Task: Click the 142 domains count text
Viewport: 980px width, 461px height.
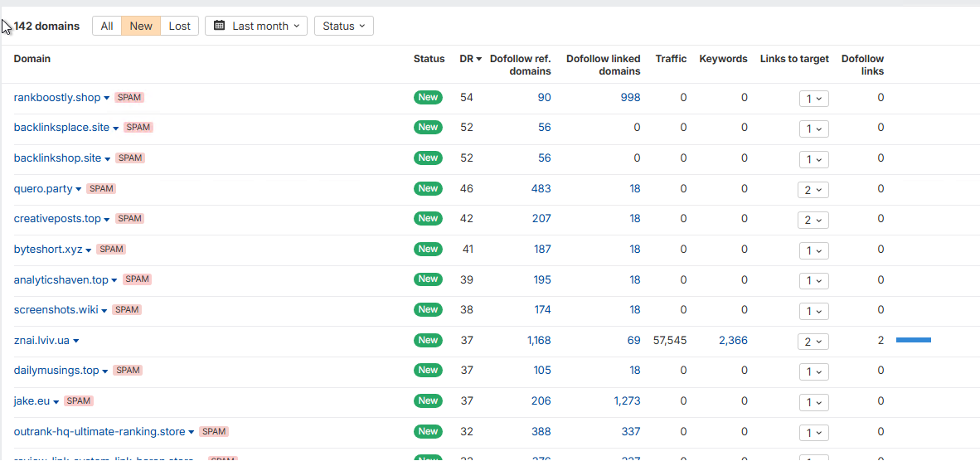Action: pyautogui.click(x=47, y=27)
